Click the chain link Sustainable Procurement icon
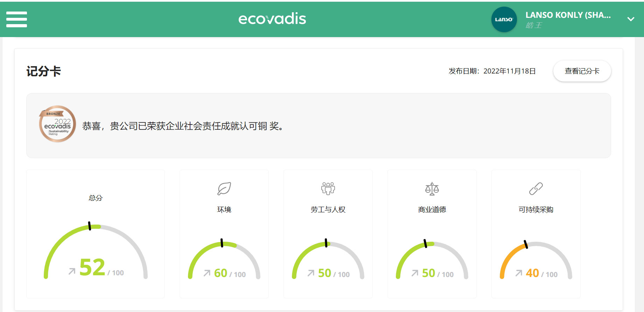This screenshot has height=312, width=644. pos(536,189)
